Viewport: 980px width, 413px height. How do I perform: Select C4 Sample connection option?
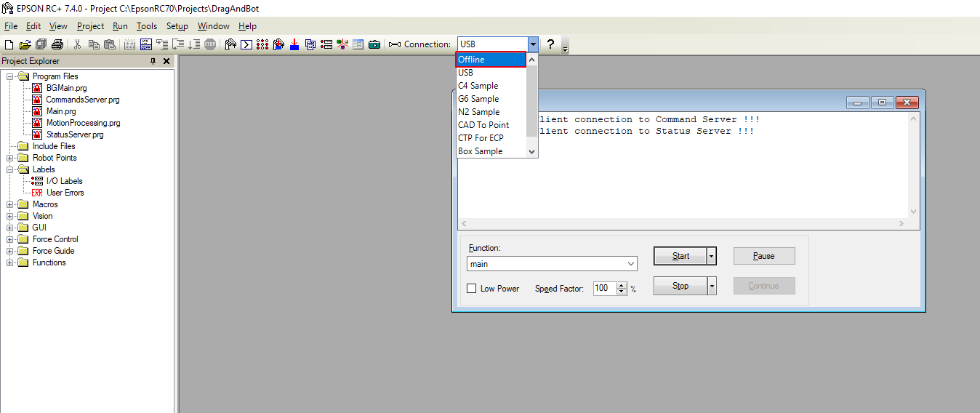click(x=491, y=86)
